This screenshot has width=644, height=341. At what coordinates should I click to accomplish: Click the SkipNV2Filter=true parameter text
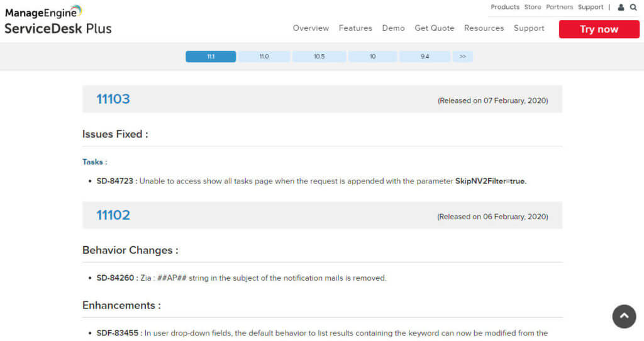[x=491, y=181]
